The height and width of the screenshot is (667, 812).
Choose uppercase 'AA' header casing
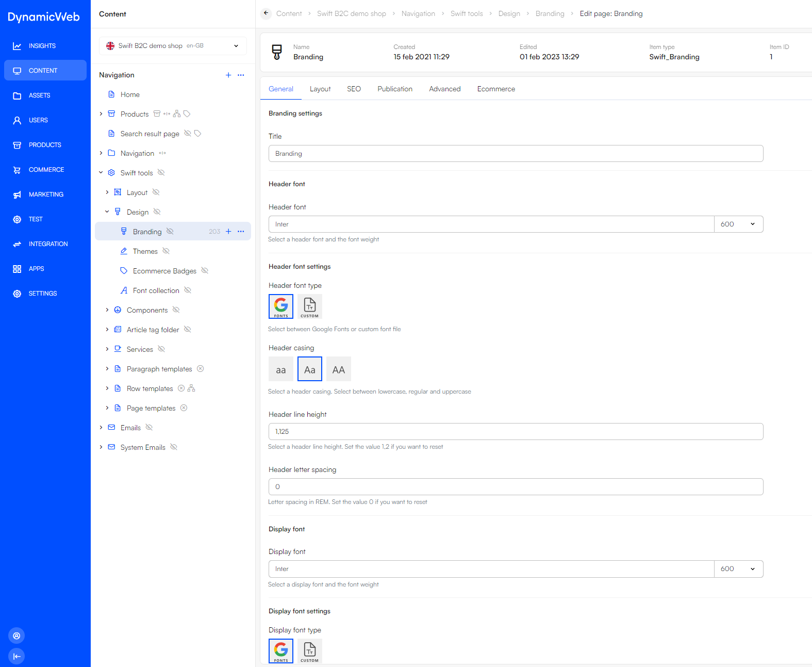[x=339, y=369]
